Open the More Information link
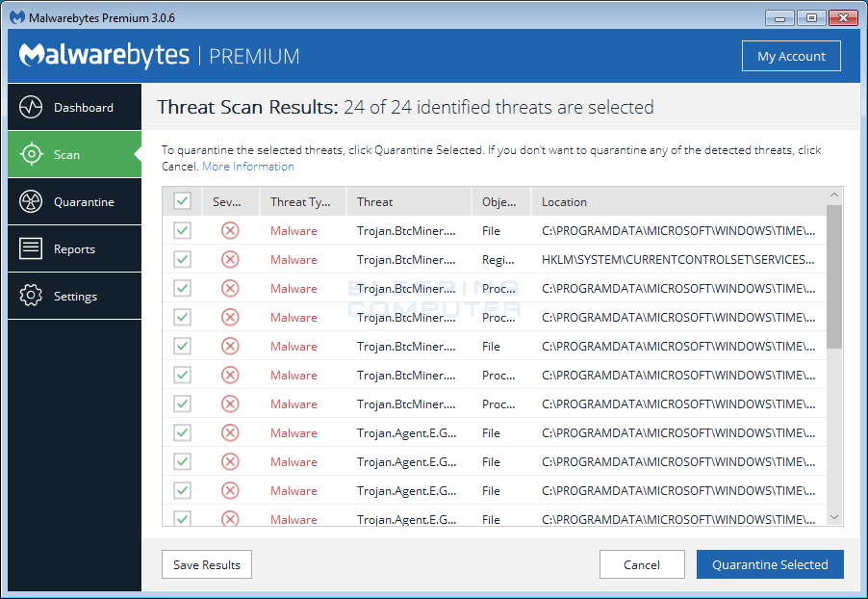Image resolution: width=868 pixels, height=599 pixels. (x=248, y=167)
